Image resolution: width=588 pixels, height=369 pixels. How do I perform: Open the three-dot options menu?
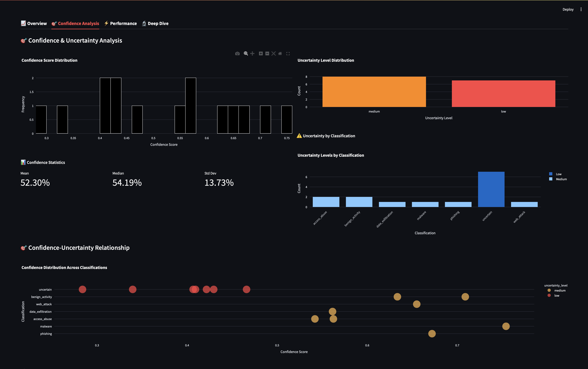tap(581, 9)
